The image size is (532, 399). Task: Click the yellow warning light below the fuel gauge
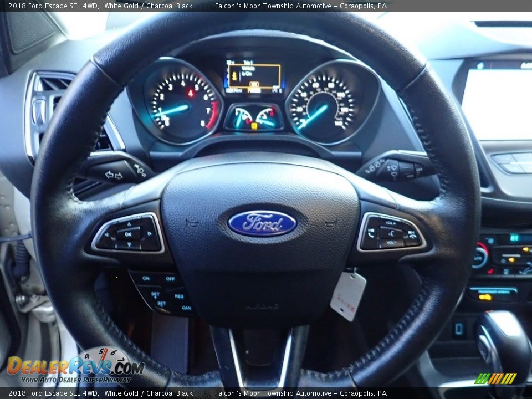point(254,126)
